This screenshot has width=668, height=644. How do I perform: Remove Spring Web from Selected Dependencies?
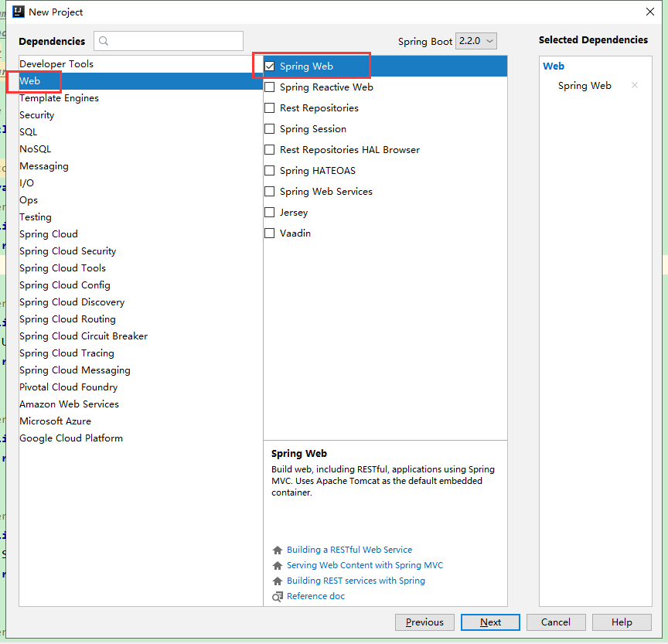click(634, 85)
